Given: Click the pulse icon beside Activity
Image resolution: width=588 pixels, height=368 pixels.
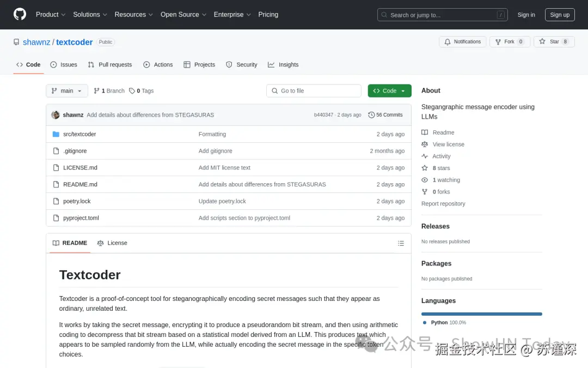Looking at the screenshot, I should pyautogui.click(x=425, y=156).
